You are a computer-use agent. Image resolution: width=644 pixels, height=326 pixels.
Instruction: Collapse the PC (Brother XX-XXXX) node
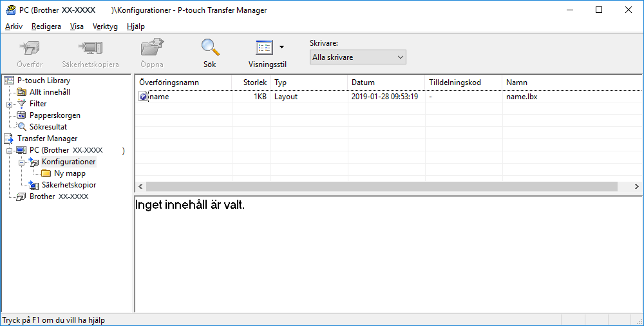pyautogui.click(x=9, y=151)
